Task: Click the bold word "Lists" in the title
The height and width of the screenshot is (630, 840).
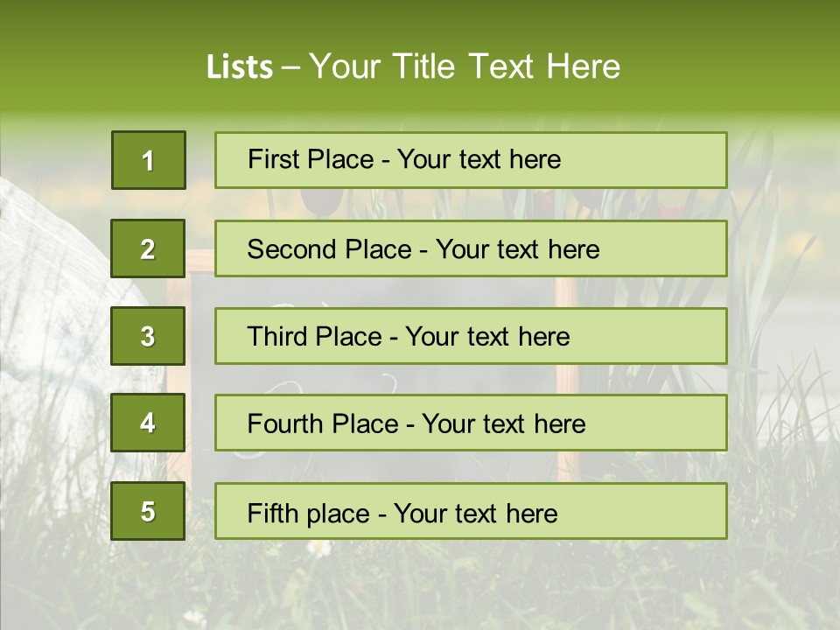Action: tap(239, 66)
